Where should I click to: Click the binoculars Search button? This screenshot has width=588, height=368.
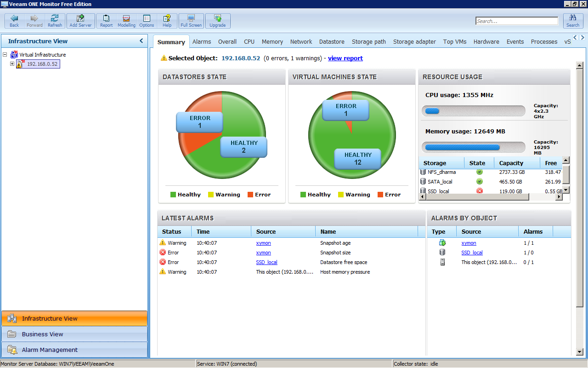[573, 21]
